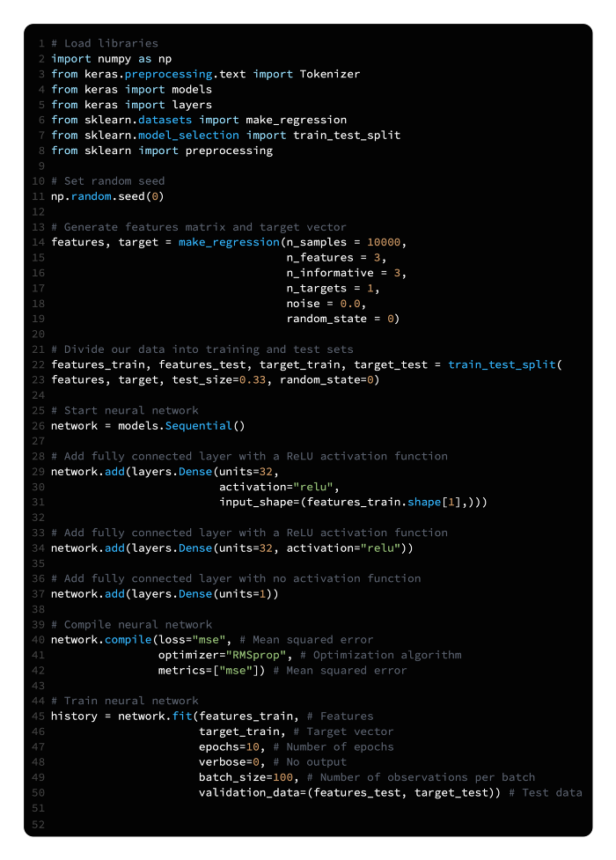Click the comment '# Set random seed'
Image resolution: width=616 pixels, height=860 pixels.
point(107,181)
